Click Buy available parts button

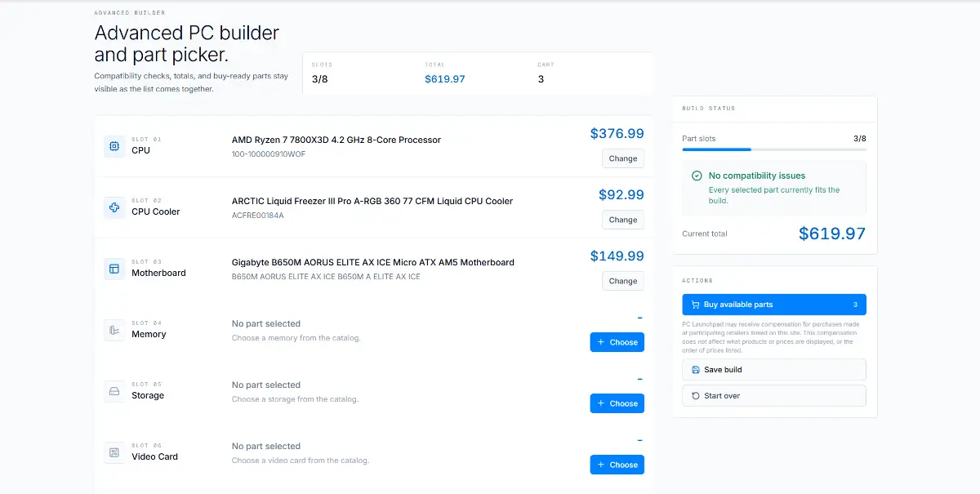[x=774, y=305]
